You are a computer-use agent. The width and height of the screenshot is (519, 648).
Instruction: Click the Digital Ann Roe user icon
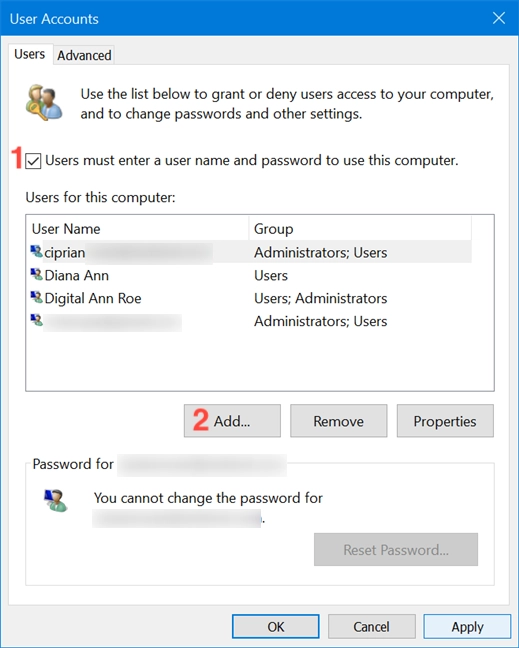tap(36, 297)
